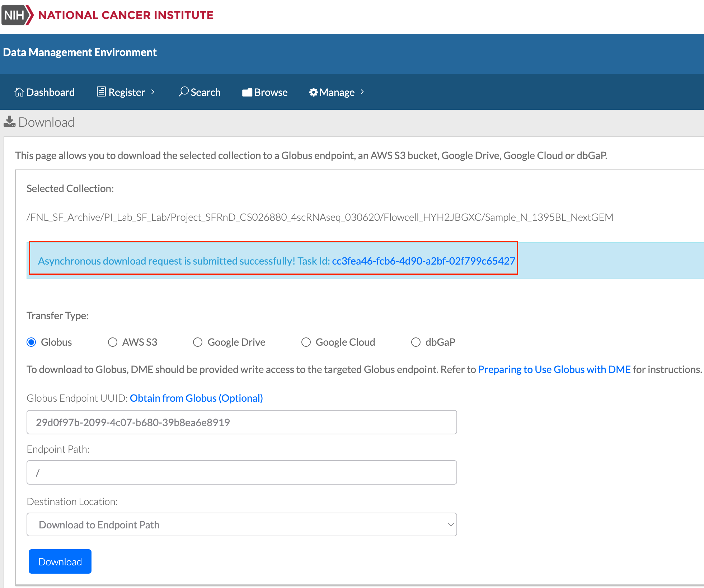Image resolution: width=704 pixels, height=588 pixels.
Task: Expand the Register menu chevron
Action: pyautogui.click(x=153, y=92)
